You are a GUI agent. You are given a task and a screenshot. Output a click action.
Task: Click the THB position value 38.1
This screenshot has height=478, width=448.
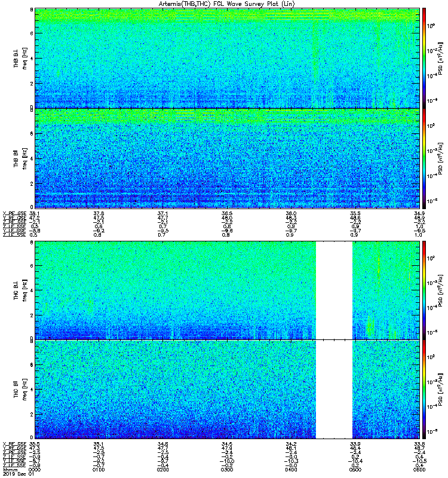(x=34, y=214)
